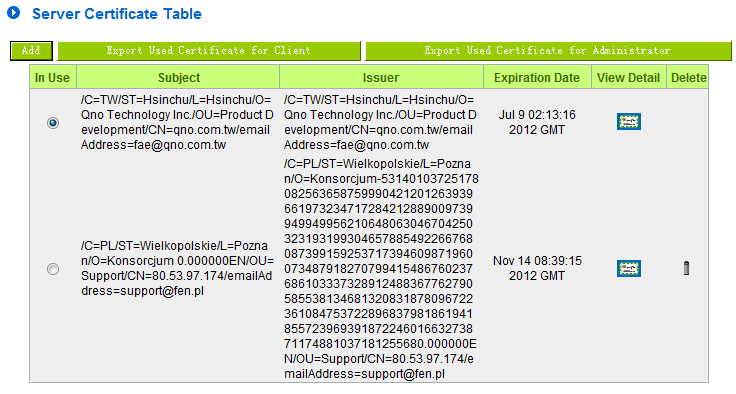Click the Nov 14 2012 expiration date
The height and width of the screenshot is (394, 736).
pos(537,268)
